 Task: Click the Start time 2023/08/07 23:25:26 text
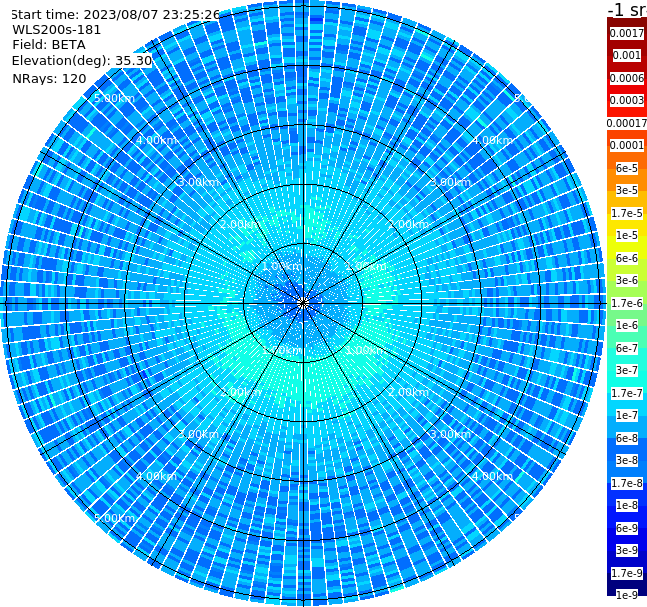point(116,14)
